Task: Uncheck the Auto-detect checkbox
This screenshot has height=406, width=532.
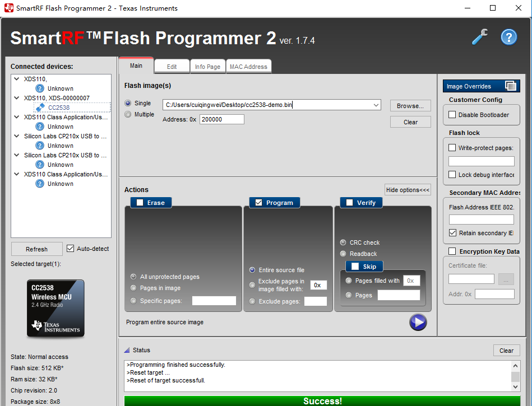Action: tap(71, 249)
